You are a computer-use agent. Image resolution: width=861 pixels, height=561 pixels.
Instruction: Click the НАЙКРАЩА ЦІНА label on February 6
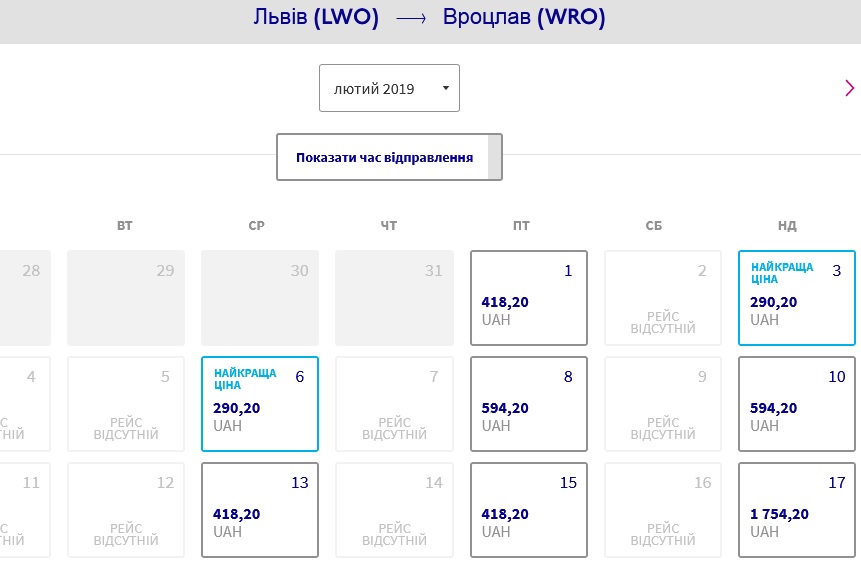coord(245,379)
